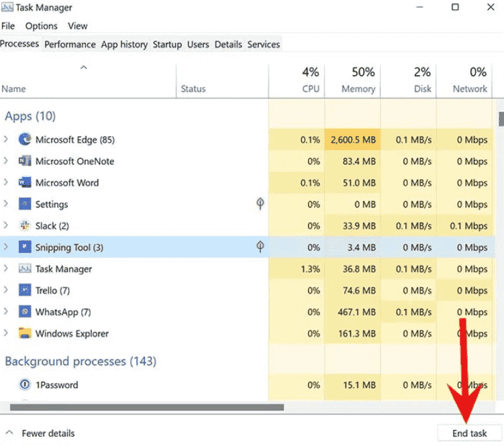504x446 pixels.
Task: Click the Snipping Tool icon
Action: click(x=25, y=247)
